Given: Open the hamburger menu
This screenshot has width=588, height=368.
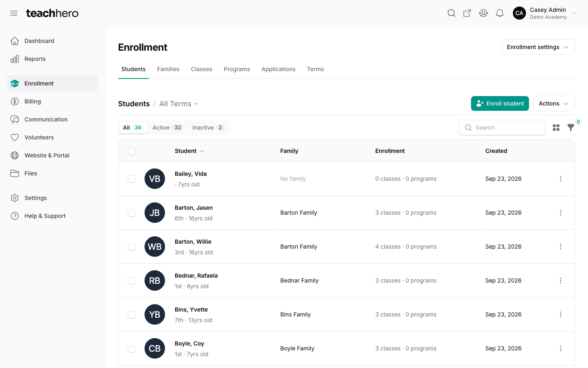Looking at the screenshot, I should pos(14,13).
